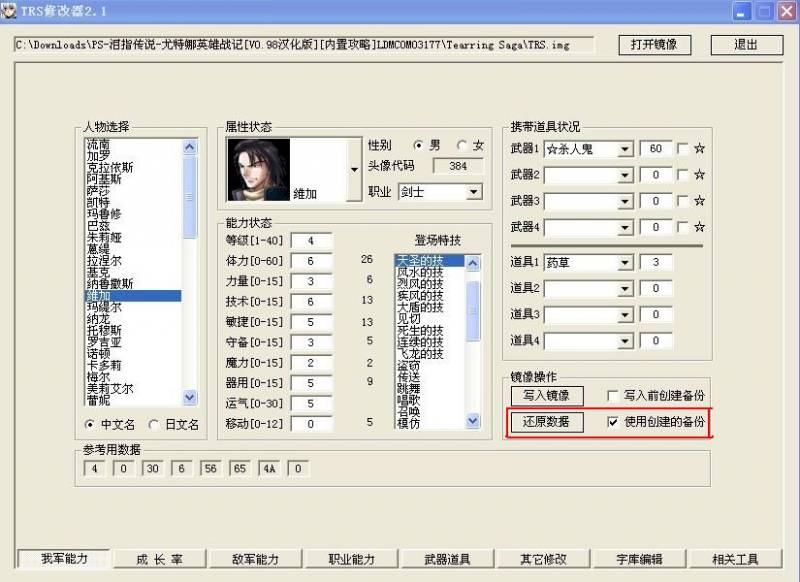Toggle 使用创建的备份 checkbox
800x582 pixels.
pyautogui.click(x=614, y=422)
